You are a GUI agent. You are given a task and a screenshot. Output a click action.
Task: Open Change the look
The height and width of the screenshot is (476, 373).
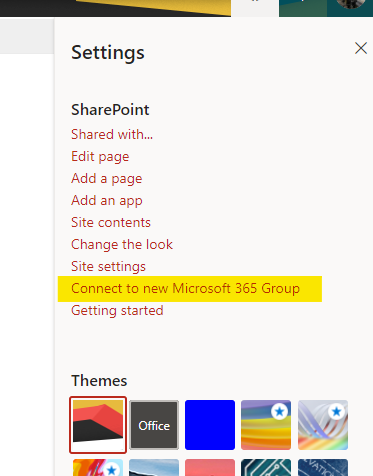pyautogui.click(x=122, y=244)
